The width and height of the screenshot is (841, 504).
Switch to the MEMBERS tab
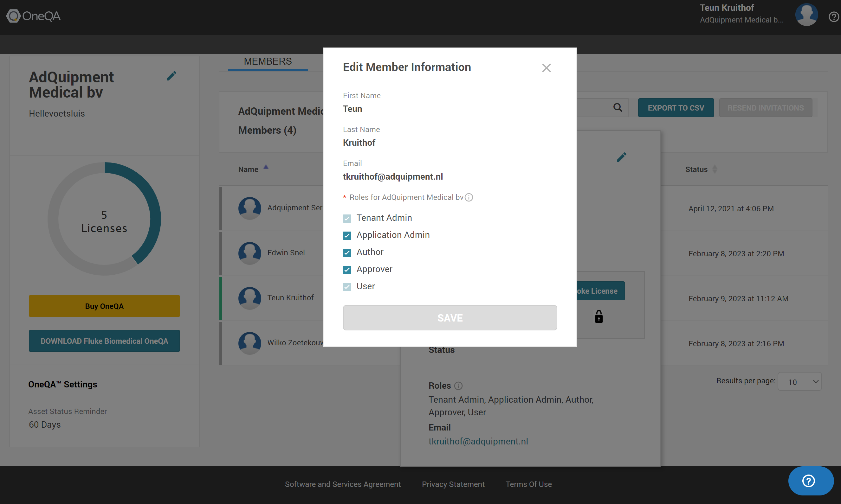(x=268, y=61)
